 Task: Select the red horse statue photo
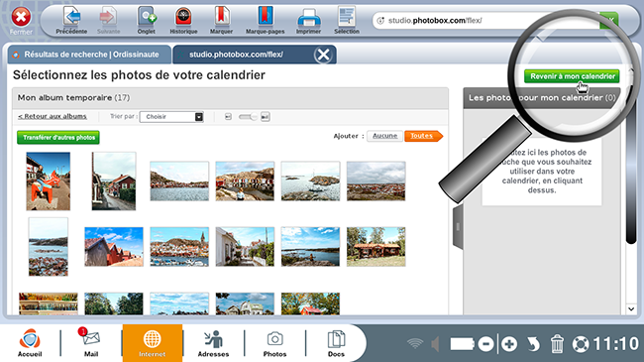[x=49, y=181]
